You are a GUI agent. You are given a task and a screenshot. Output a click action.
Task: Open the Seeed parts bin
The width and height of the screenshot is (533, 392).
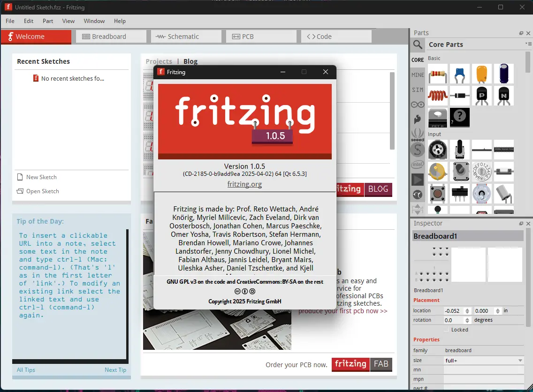tap(418, 135)
